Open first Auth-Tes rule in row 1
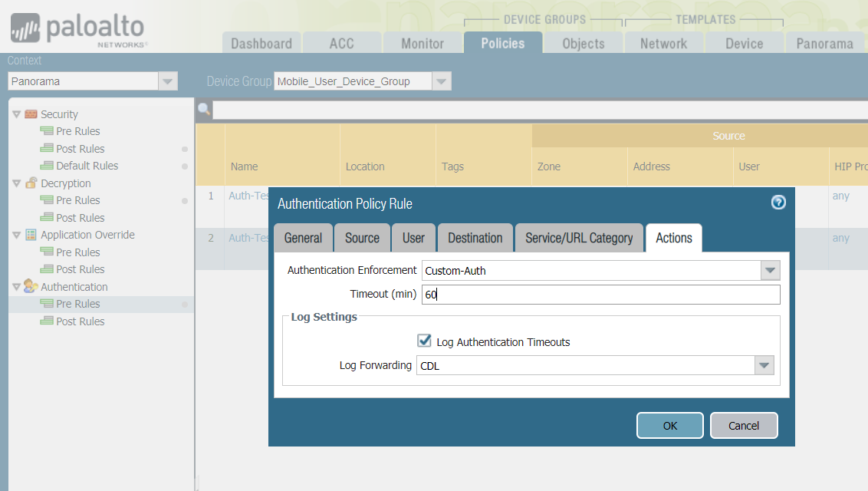Viewport: 868px width, 491px height. pos(248,196)
